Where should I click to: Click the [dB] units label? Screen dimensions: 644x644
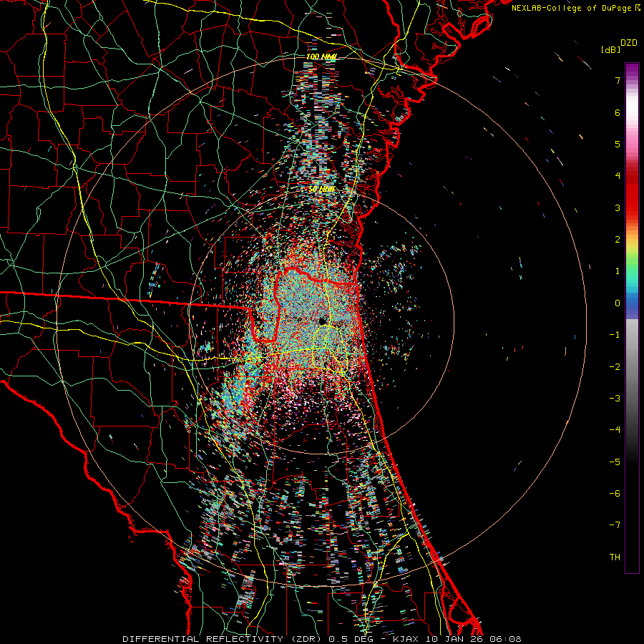(x=610, y=49)
